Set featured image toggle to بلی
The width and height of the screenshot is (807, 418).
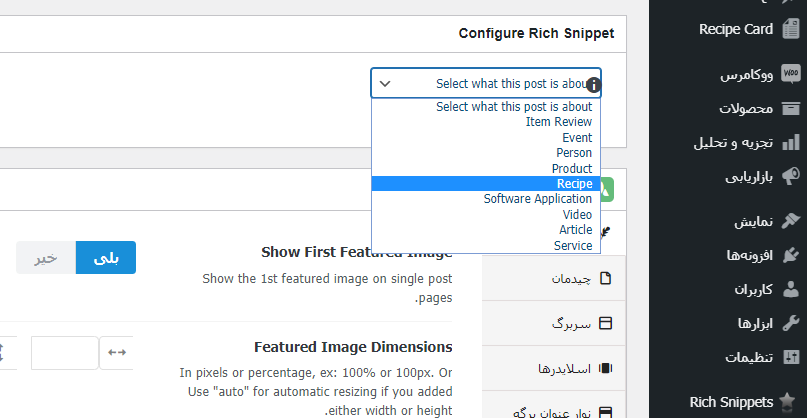click(106, 257)
